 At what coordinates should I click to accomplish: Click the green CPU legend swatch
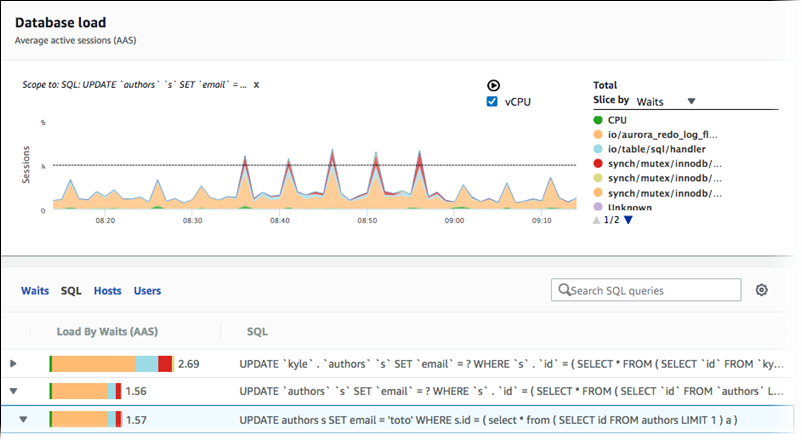(598, 120)
